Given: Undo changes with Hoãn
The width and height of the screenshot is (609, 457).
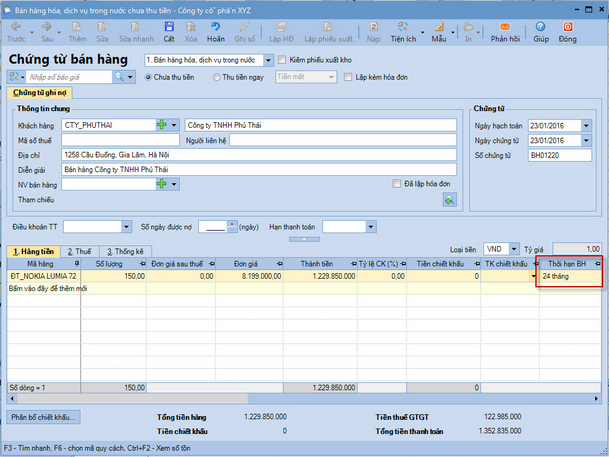Looking at the screenshot, I should pos(216,32).
